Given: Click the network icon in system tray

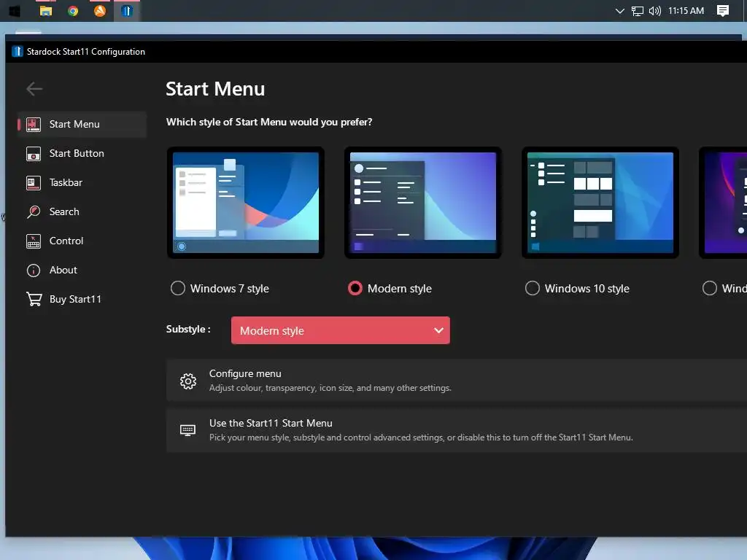Looking at the screenshot, I should coord(637,11).
